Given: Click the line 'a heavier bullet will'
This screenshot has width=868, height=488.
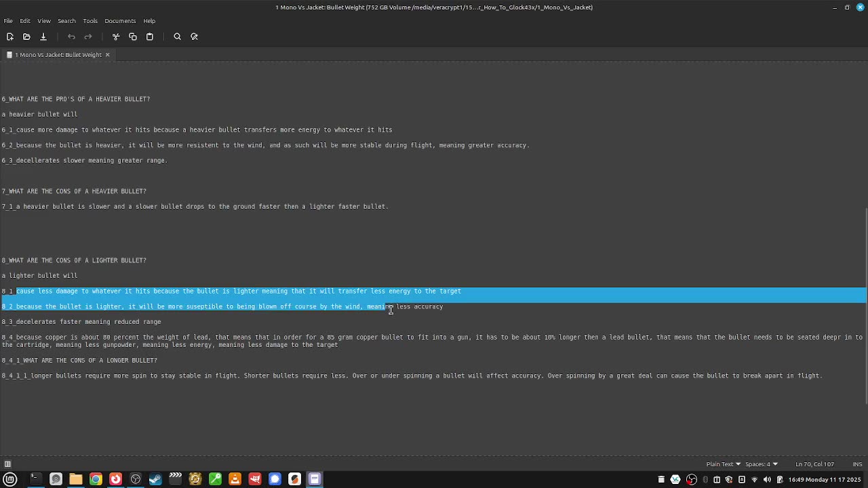Looking at the screenshot, I should [39, 115].
